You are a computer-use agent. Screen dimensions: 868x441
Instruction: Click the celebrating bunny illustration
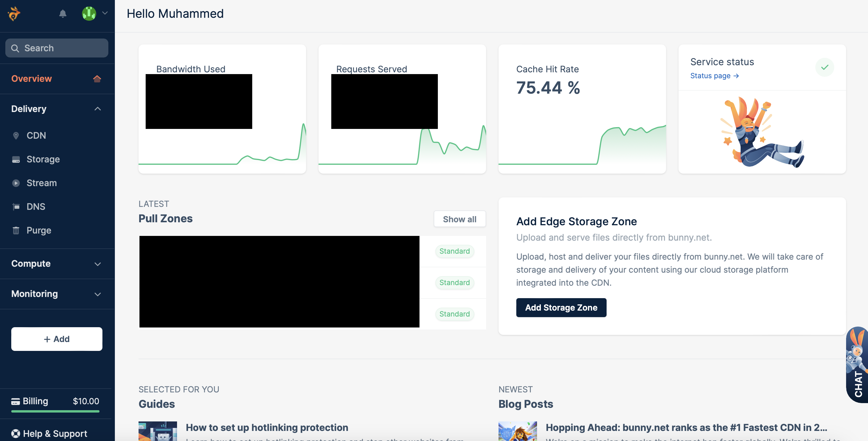(x=762, y=132)
